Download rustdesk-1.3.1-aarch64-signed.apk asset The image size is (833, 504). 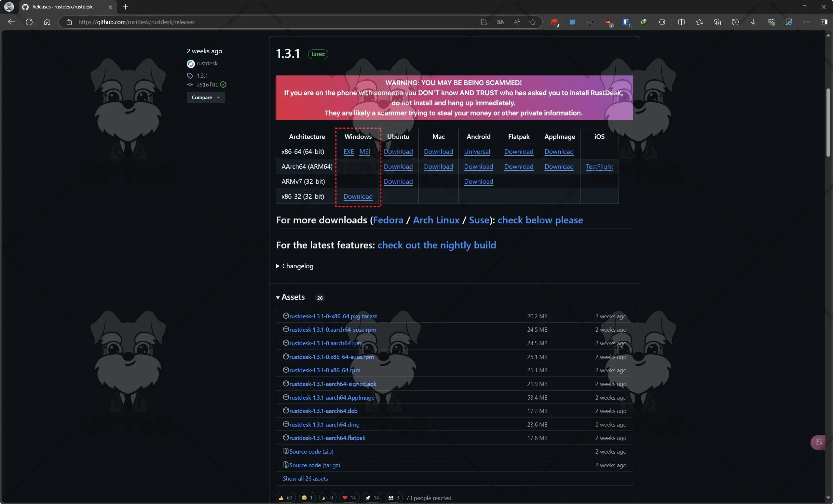pyautogui.click(x=333, y=384)
